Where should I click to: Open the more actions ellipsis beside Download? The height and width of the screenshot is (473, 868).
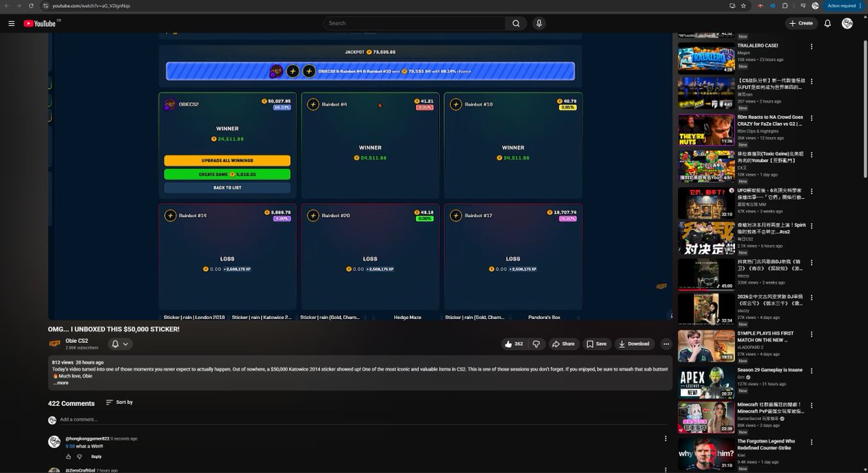tap(666, 344)
